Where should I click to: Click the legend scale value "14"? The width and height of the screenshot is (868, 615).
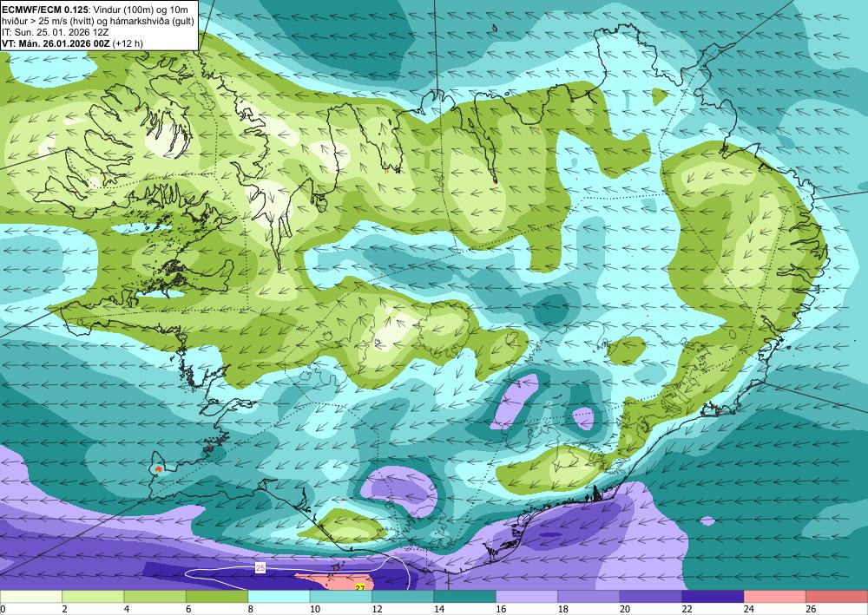tap(439, 610)
